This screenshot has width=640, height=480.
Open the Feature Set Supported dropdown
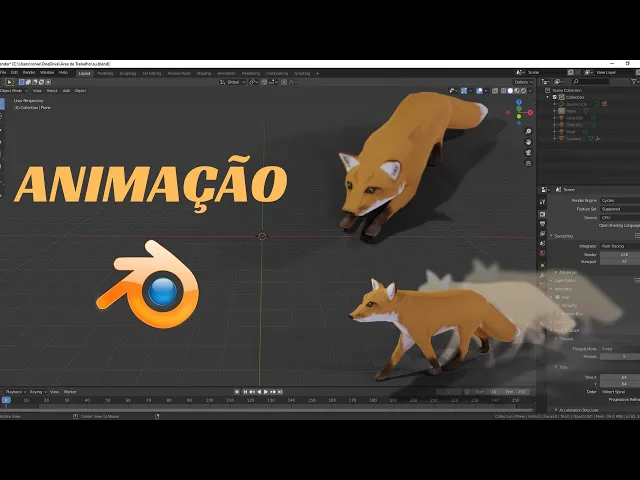(620, 209)
